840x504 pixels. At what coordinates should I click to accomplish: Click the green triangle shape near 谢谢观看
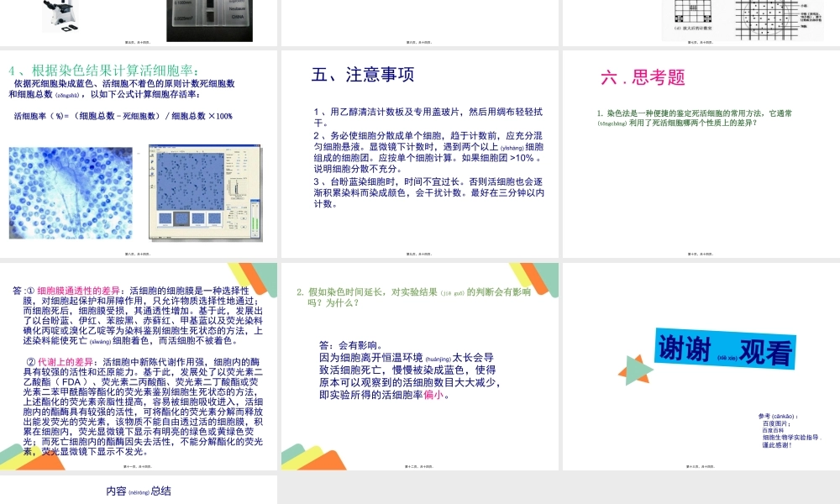pyautogui.click(x=636, y=370)
